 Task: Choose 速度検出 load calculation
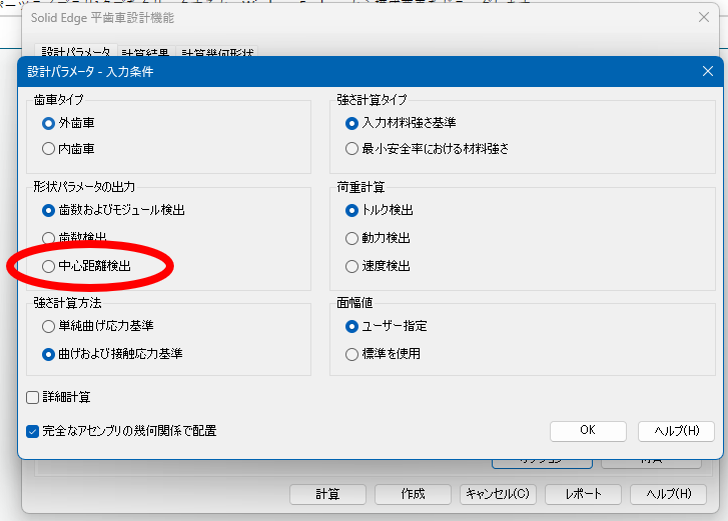pos(351,267)
